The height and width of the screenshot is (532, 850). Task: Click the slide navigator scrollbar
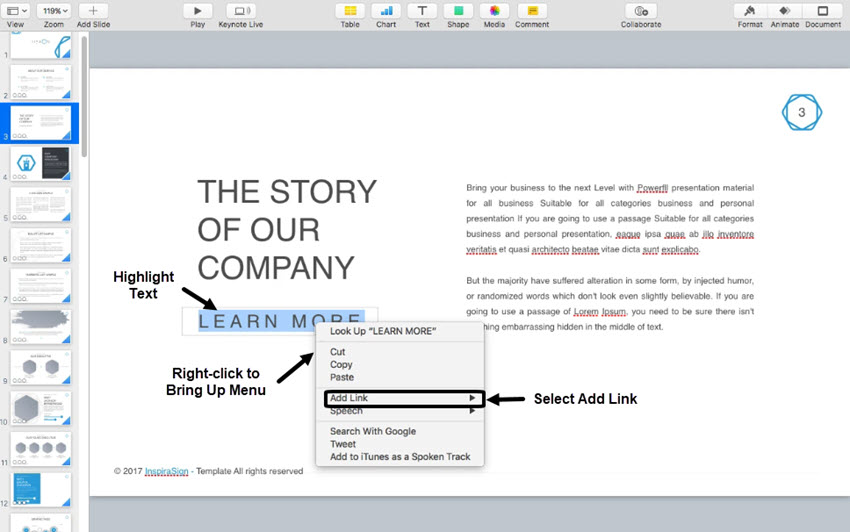tap(84, 98)
